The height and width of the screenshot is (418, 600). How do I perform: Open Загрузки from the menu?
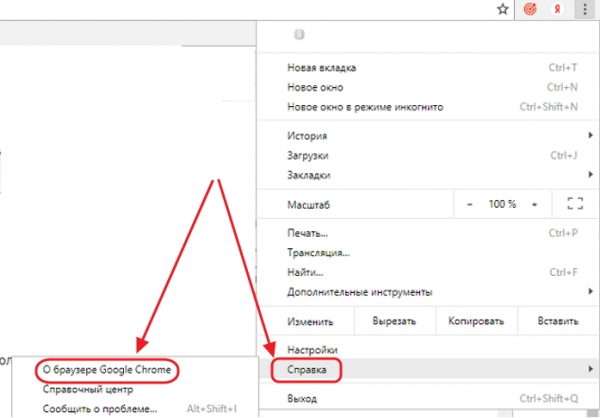308,155
